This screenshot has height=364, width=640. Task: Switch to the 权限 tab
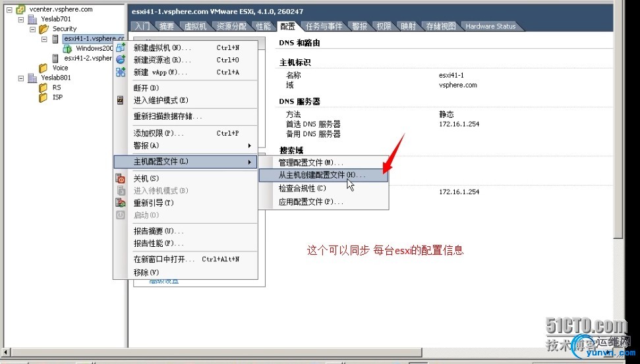[x=384, y=26]
